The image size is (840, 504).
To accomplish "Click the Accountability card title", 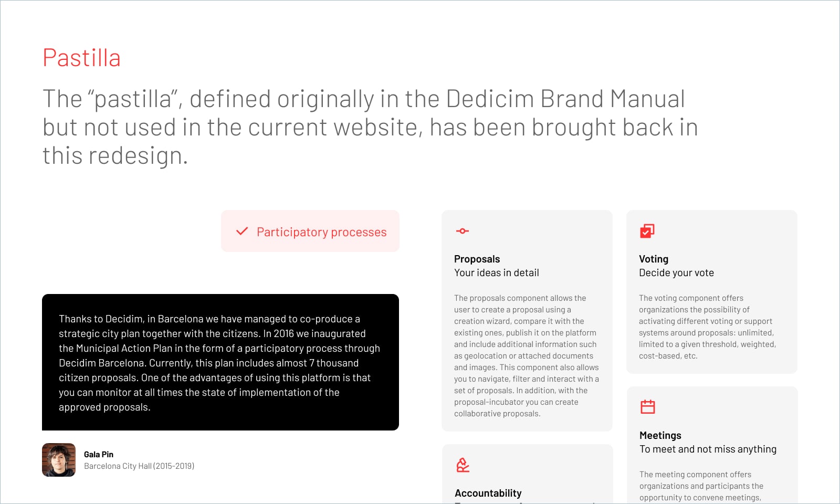I will point(488,493).
